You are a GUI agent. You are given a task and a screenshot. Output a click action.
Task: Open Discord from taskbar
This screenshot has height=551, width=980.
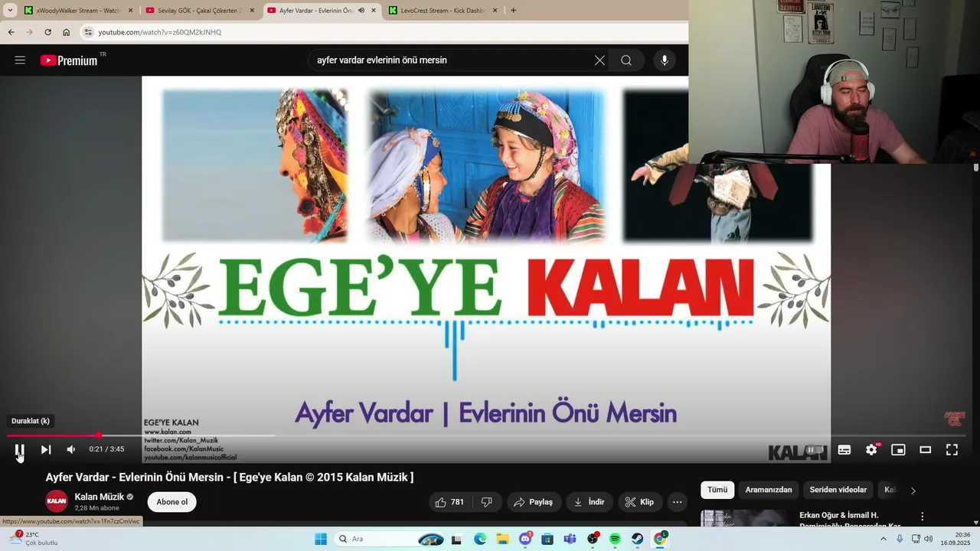(525, 540)
